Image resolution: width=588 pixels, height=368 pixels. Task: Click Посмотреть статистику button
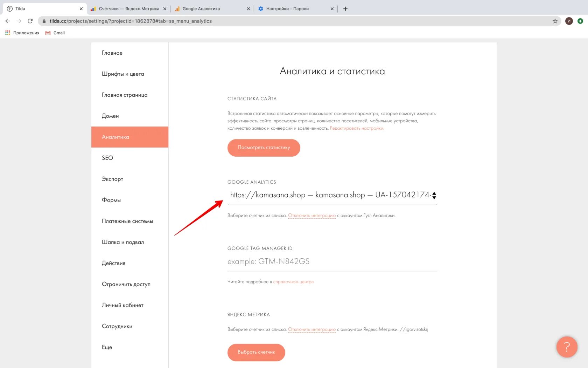tap(264, 148)
